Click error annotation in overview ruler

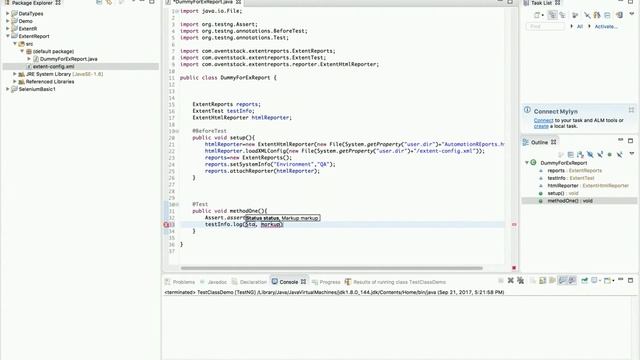[x=514, y=224]
